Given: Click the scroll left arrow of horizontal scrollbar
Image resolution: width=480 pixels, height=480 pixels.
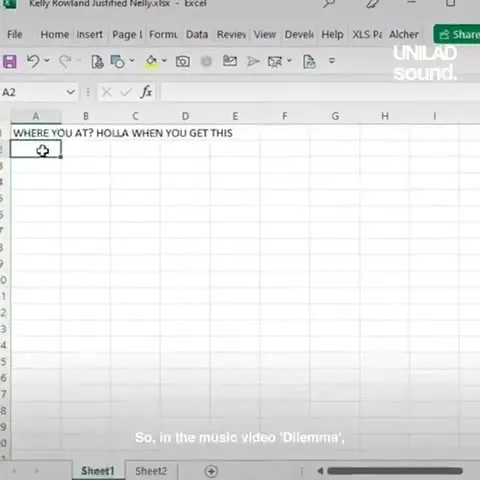Looking at the screenshot, I should [x=320, y=471].
